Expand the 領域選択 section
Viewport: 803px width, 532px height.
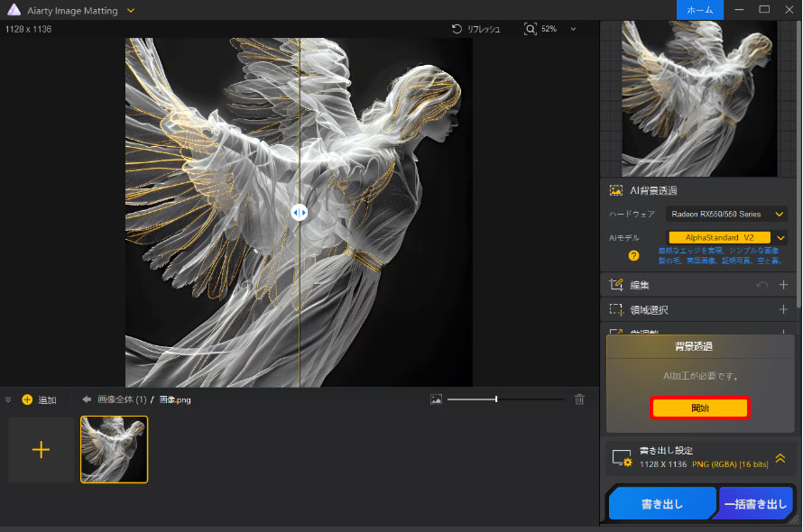pyautogui.click(x=783, y=309)
